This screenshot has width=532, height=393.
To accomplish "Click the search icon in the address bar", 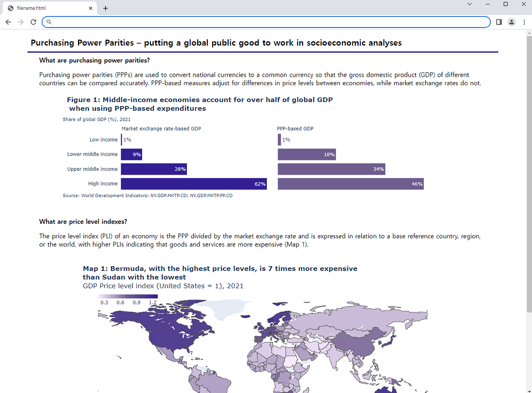I will (49, 21).
